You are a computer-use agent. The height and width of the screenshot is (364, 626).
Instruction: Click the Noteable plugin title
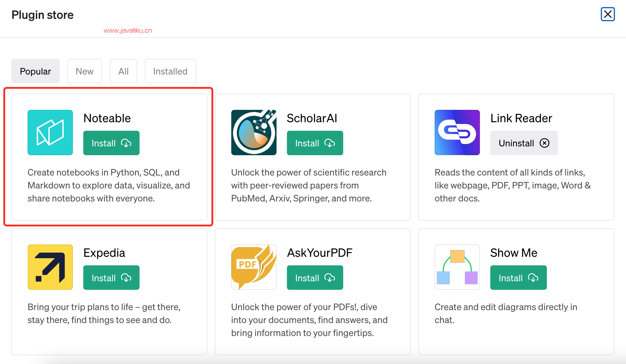[107, 118]
